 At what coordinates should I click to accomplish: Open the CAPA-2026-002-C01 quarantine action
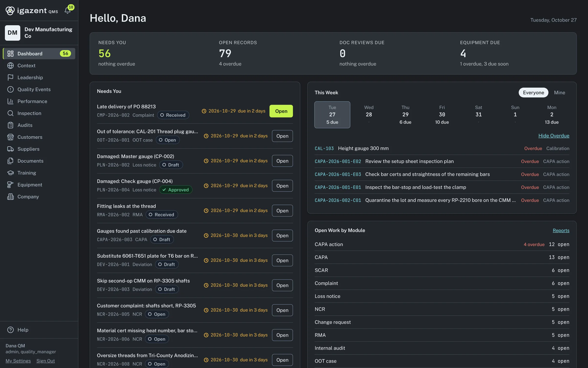442,200
